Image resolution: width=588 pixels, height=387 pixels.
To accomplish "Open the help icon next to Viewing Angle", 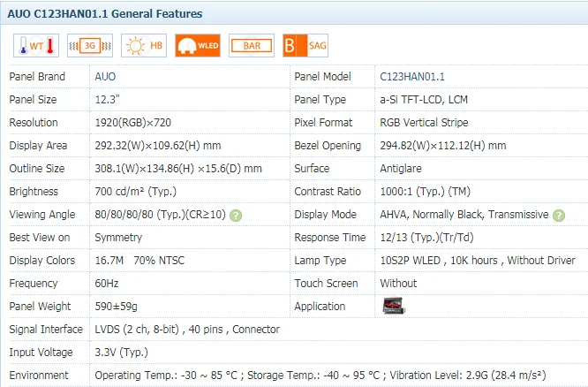I will point(236,215).
